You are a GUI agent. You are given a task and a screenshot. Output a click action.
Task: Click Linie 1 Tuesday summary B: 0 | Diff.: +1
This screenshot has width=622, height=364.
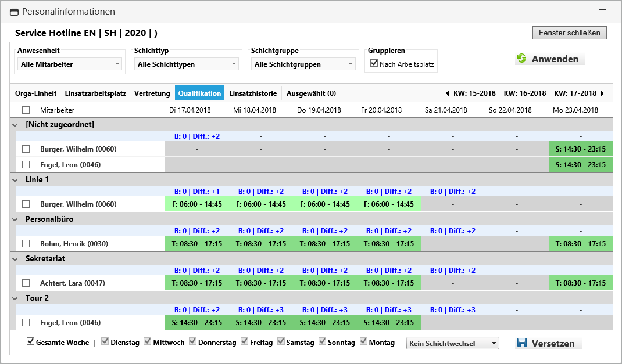(x=196, y=192)
